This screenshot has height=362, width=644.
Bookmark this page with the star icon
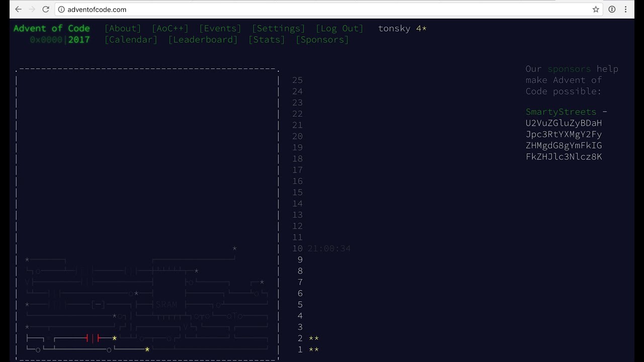tap(596, 9)
